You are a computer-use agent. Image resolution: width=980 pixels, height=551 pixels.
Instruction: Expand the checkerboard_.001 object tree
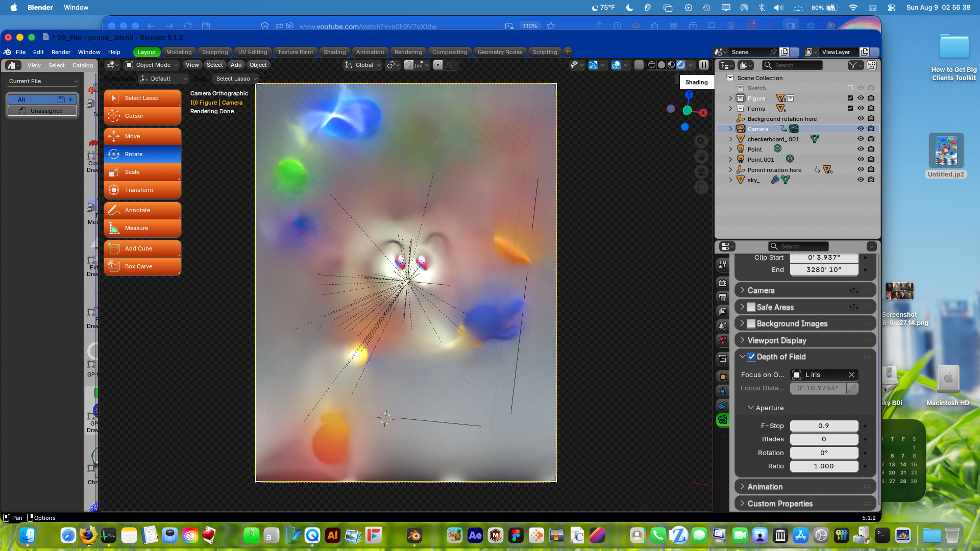[x=730, y=139]
